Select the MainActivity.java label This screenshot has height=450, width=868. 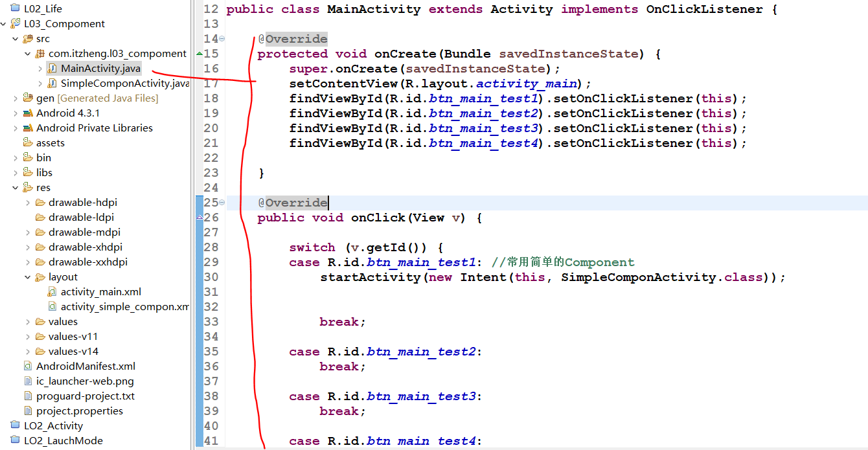pos(100,68)
